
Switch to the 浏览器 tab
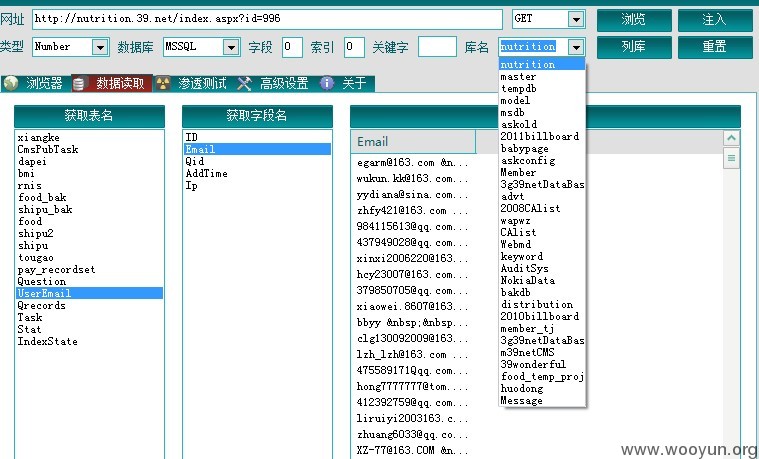coord(35,83)
